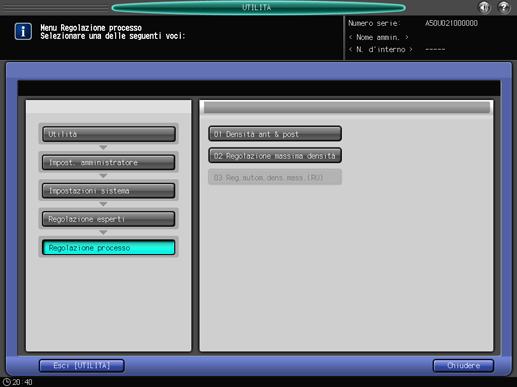Screen dimensions: 517x387
Task: Go to the Utilità menu level
Action: [109, 134]
